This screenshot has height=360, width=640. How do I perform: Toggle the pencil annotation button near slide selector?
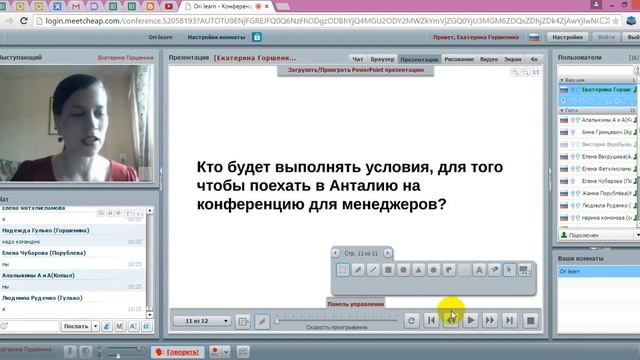click(262, 322)
